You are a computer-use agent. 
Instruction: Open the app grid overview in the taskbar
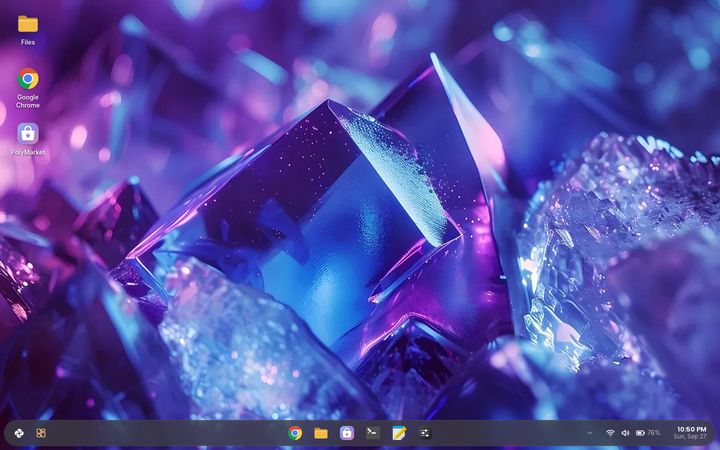41,433
